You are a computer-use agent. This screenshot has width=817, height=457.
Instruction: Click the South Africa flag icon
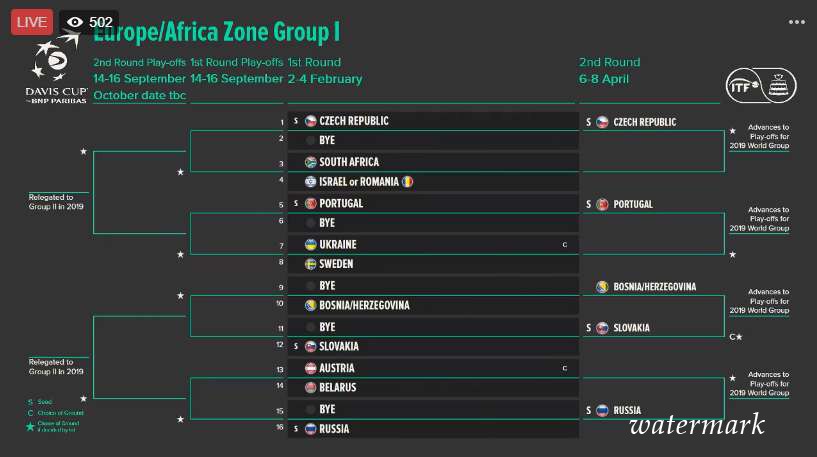click(311, 162)
